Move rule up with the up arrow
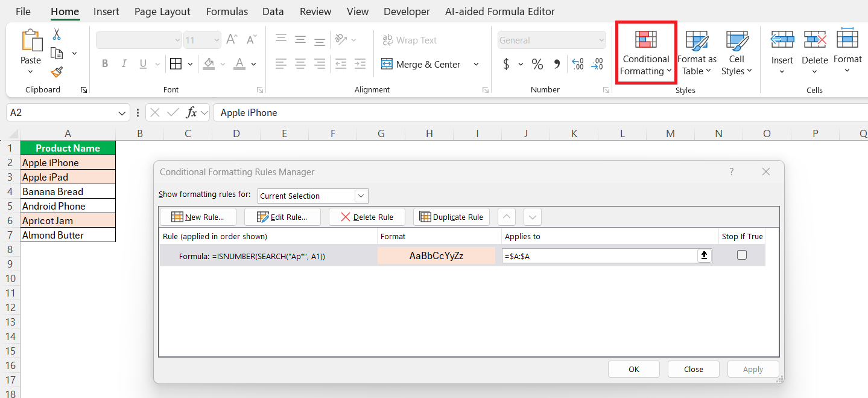Viewport: 868px width, 398px height. coord(508,217)
